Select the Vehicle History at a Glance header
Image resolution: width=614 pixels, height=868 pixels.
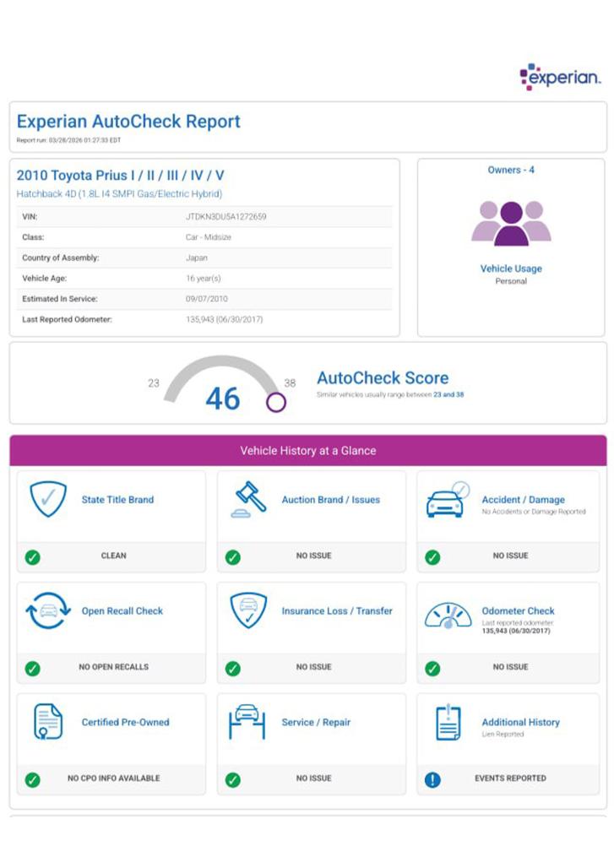pyautogui.click(x=308, y=451)
